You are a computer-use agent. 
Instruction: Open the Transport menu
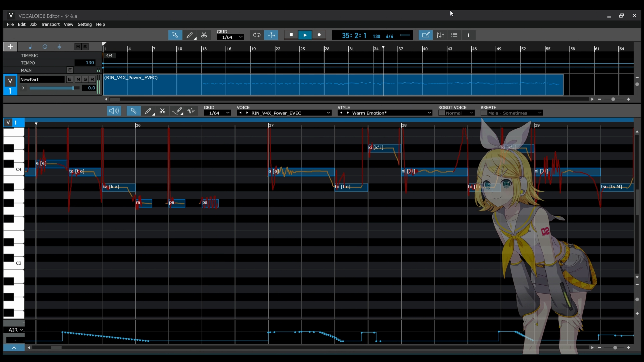[x=50, y=24]
